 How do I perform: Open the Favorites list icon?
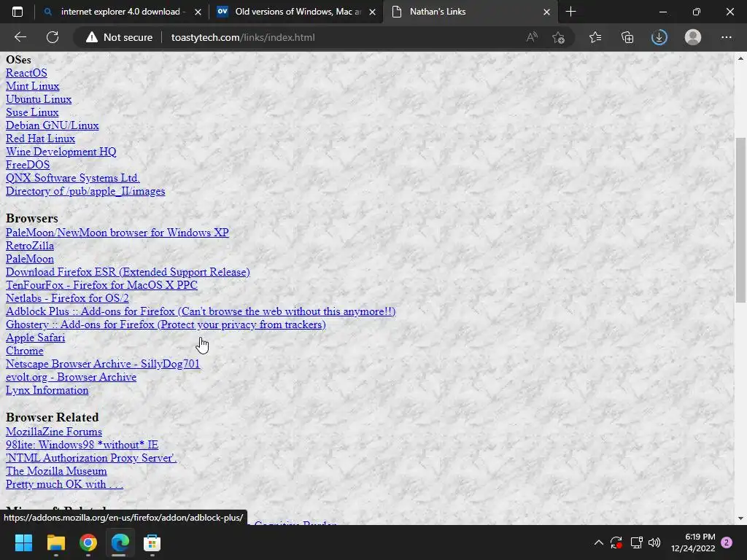[x=595, y=37]
